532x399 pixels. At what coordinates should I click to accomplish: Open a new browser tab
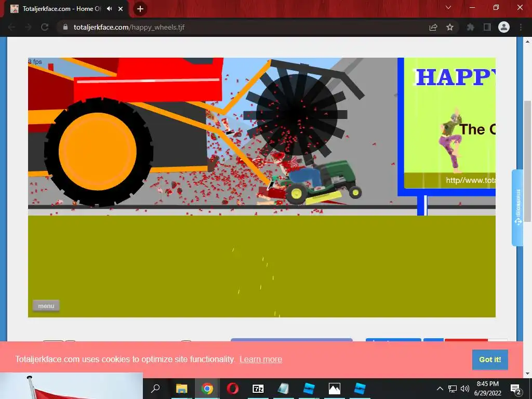(x=140, y=9)
